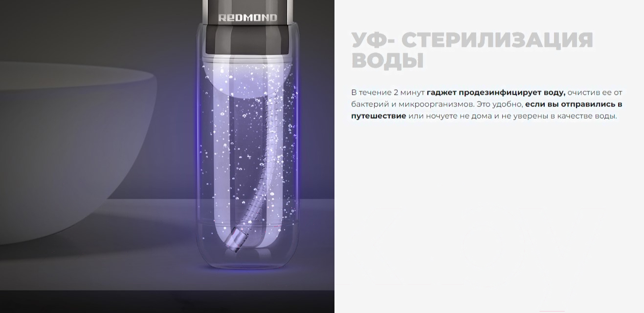Click the thin pink line at page bottom
644x313 pixels.
553,311
